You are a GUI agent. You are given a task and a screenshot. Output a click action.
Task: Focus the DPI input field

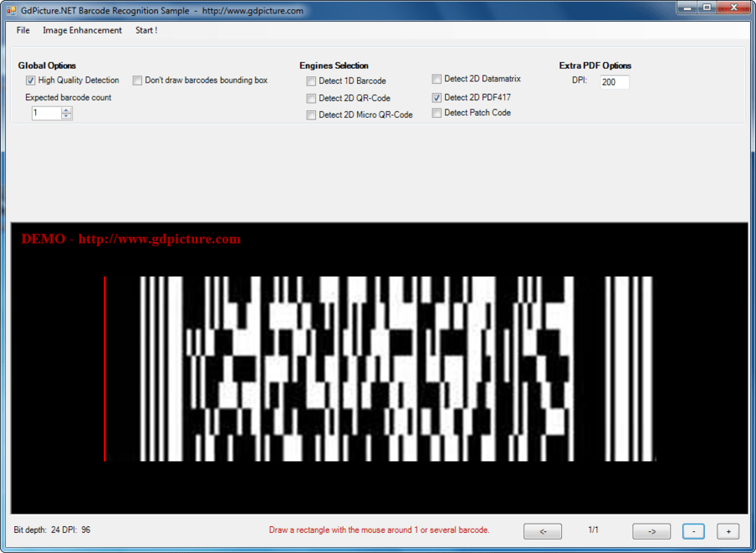[x=614, y=82]
